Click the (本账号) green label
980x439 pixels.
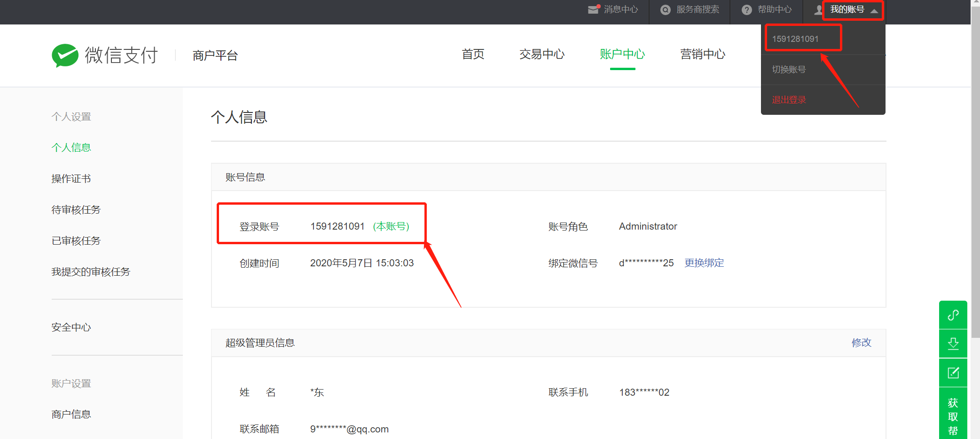[x=391, y=226]
